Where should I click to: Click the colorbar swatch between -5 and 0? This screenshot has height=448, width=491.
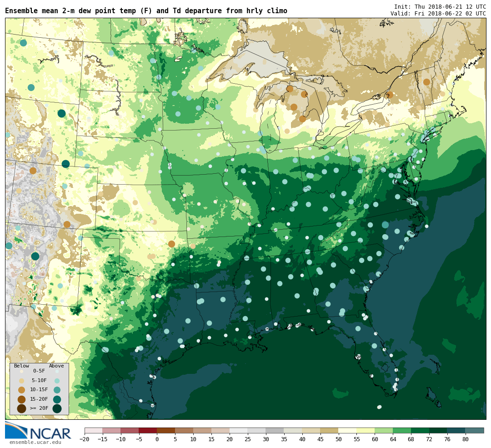pos(148,430)
